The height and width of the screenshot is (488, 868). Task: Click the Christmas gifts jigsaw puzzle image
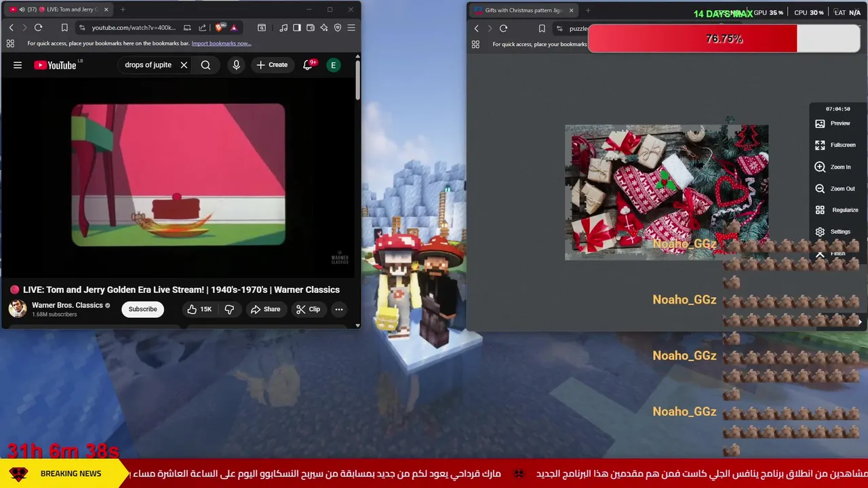667,192
